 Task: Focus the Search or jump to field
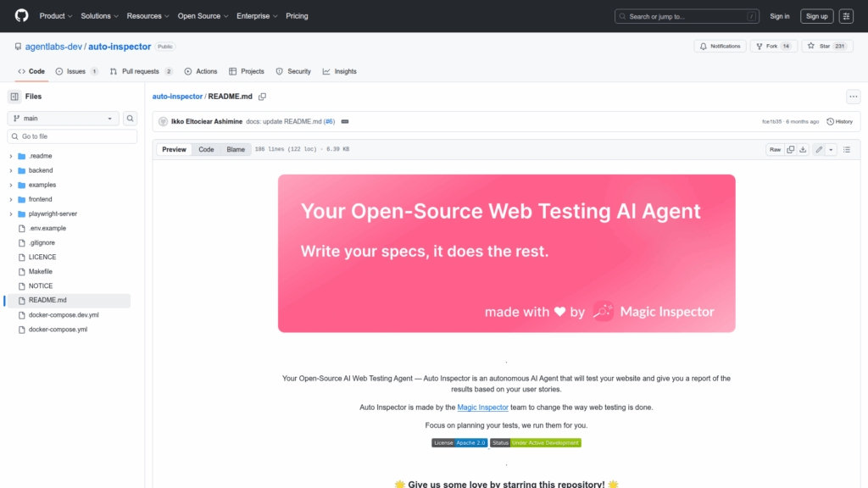[687, 16]
